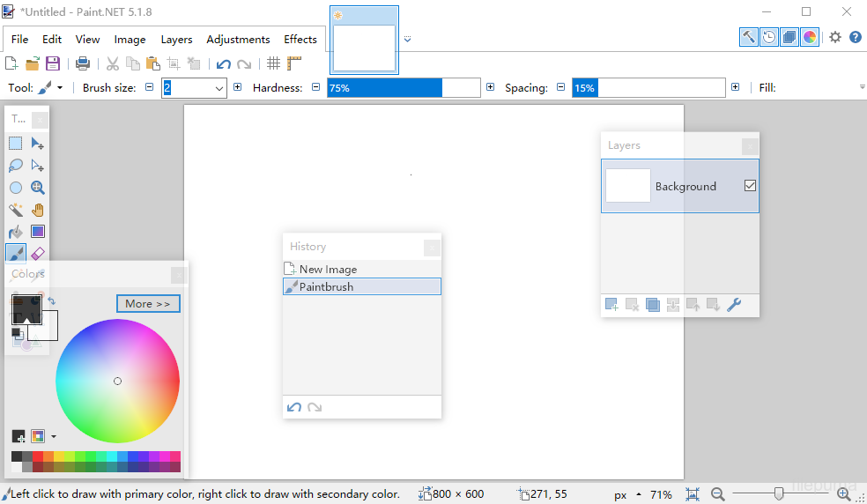
Task: Toggle Layers window button top right
Action: click(789, 37)
